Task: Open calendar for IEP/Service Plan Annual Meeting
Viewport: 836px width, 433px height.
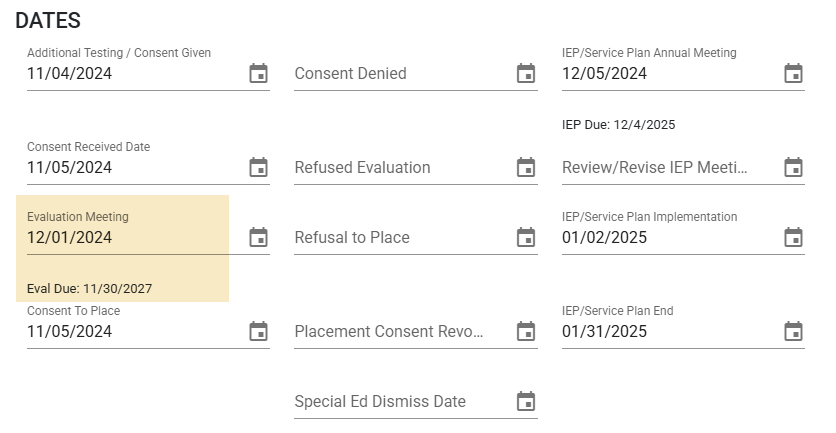Action: 793,74
